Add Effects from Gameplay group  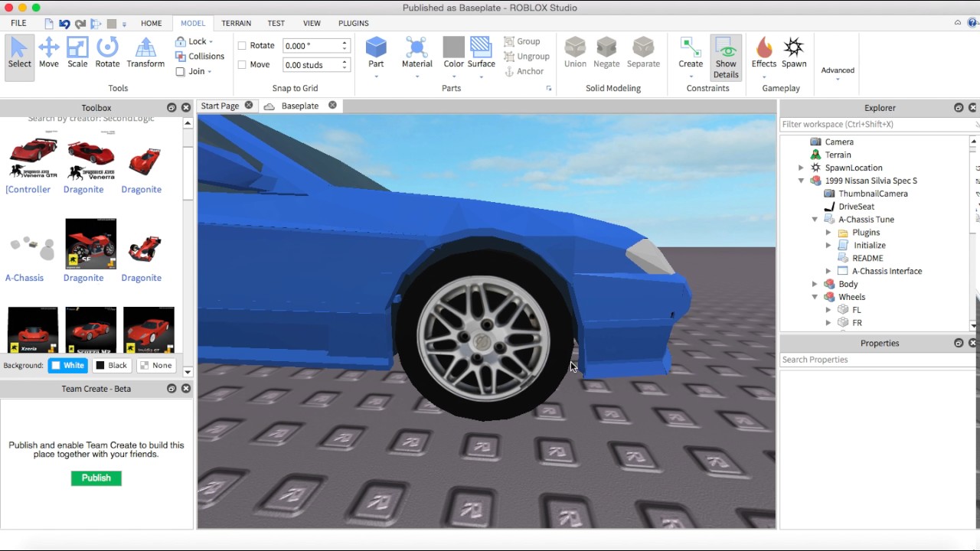(x=764, y=54)
